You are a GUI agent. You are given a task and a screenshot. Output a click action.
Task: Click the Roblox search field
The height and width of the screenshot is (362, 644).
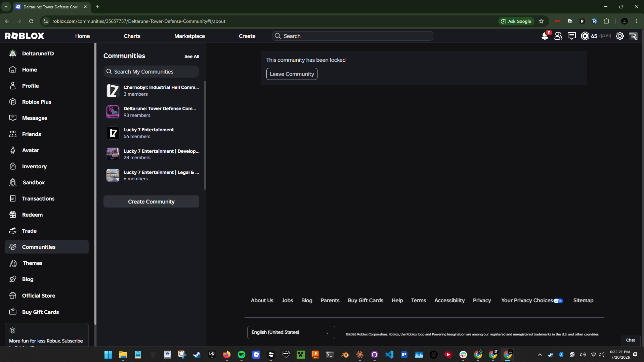click(352, 36)
